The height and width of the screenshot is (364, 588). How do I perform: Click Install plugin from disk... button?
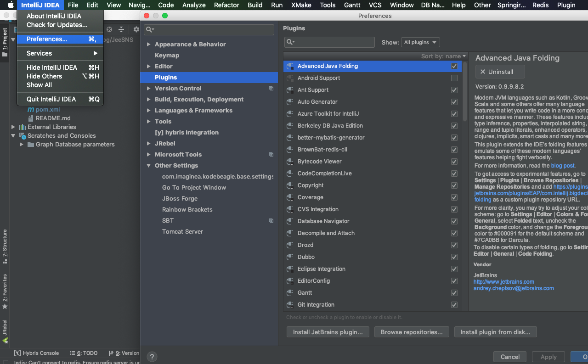(x=495, y=332)
